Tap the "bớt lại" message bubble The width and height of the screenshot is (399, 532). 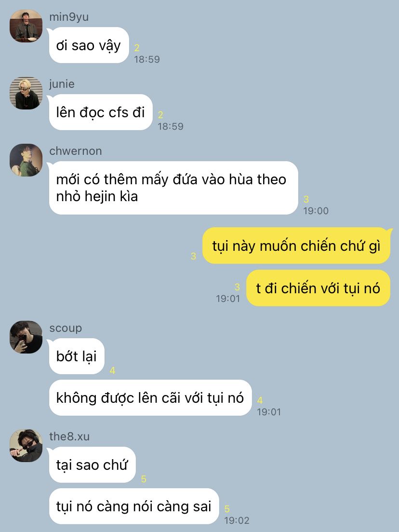77,356
